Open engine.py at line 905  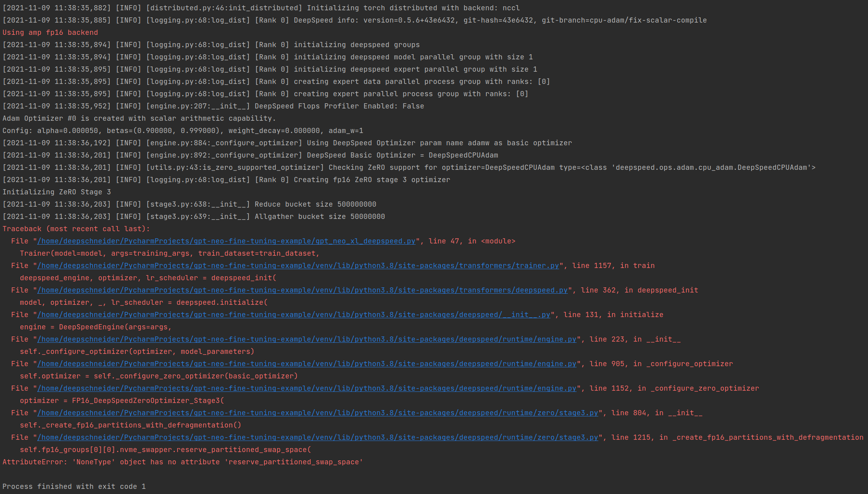(x=304, y=363)
